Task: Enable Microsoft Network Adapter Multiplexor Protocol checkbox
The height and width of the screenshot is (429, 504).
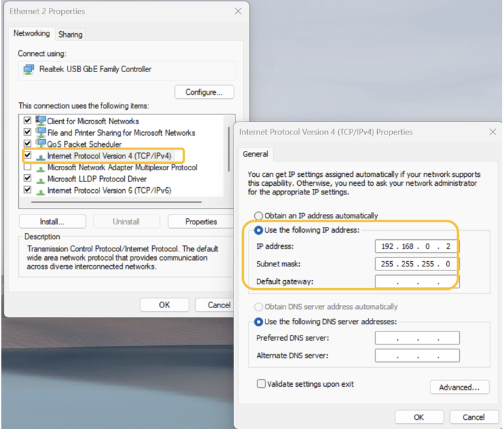Action: point(28,167)
